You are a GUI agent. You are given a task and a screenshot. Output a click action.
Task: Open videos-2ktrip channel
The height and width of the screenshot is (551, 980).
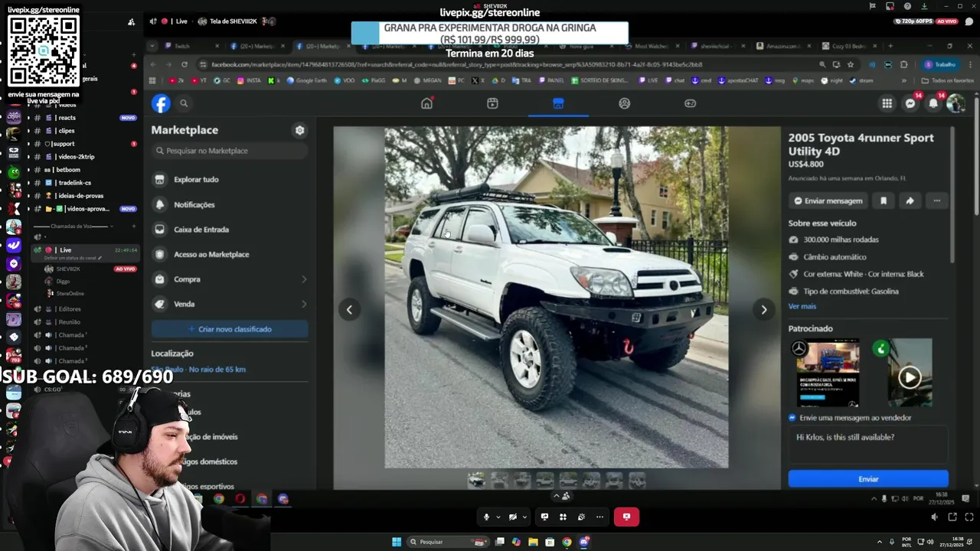click(76, 157)
